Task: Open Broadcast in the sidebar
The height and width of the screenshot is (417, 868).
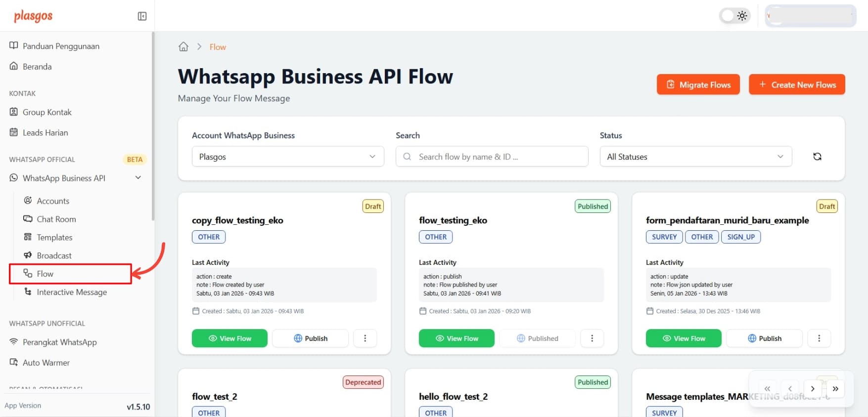Action: (54, 255)
